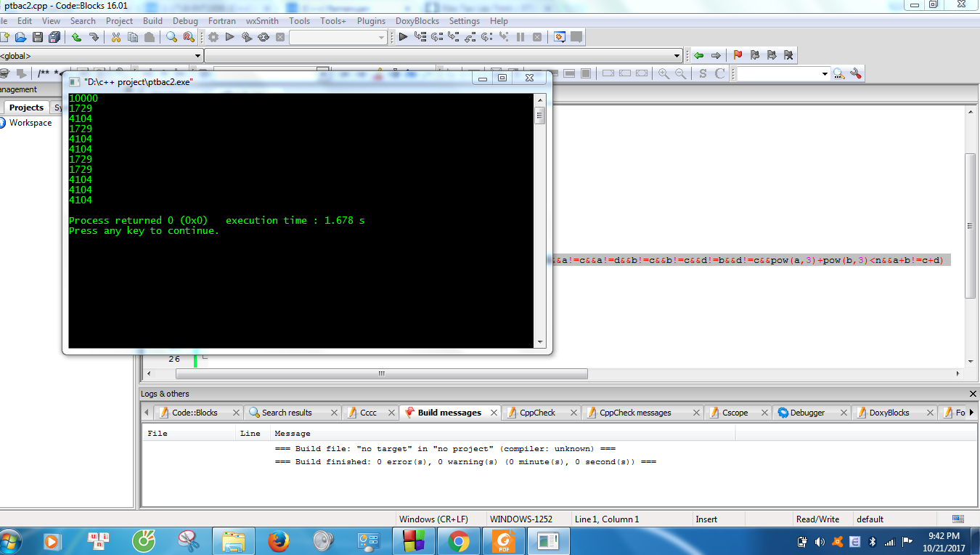Click the editor horizontal scrollbar thumb

pos(381,374)
